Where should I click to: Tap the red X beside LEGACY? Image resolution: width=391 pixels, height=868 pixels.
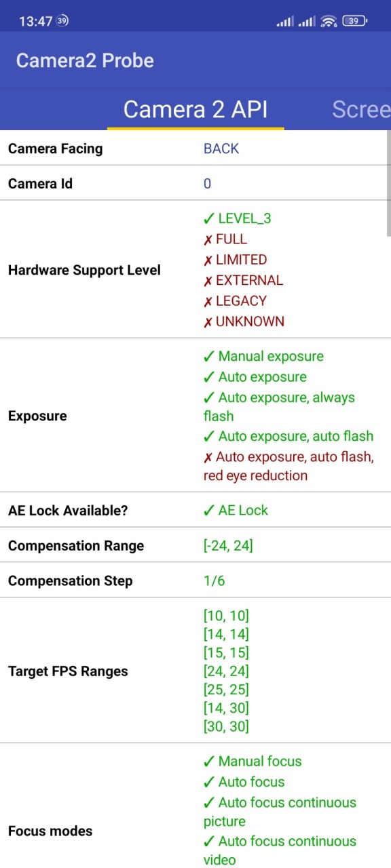point(208,302)
